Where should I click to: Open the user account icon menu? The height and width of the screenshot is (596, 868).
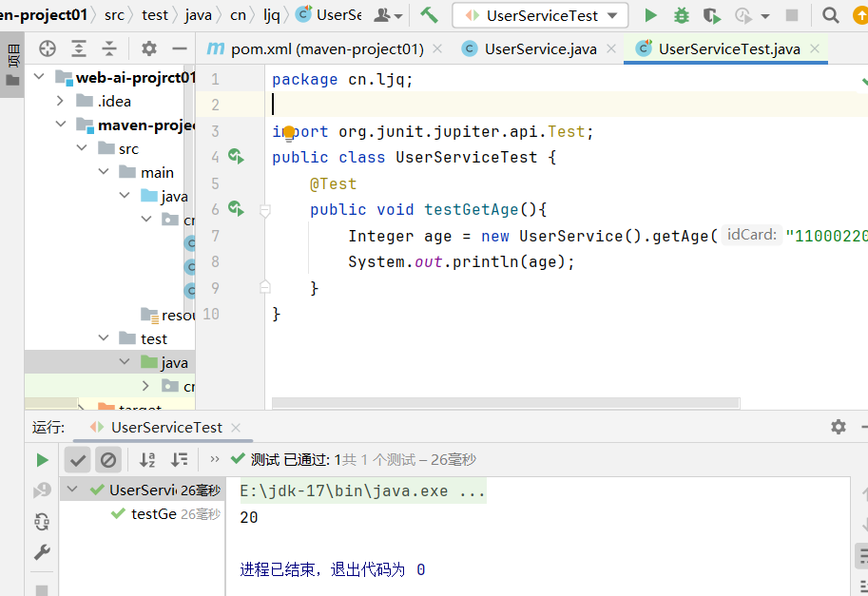[x=388, y=15]
